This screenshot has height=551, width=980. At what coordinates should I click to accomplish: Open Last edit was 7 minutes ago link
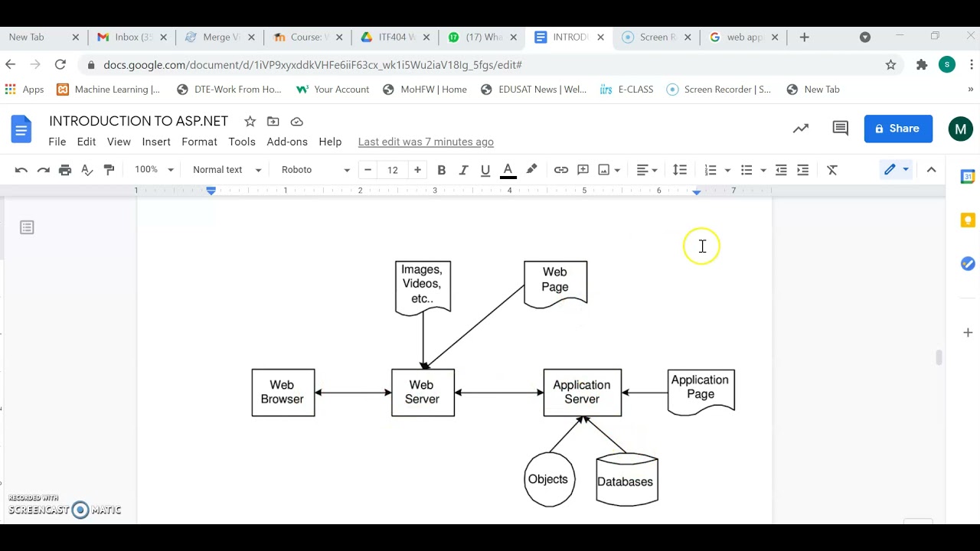coord(426,142)
